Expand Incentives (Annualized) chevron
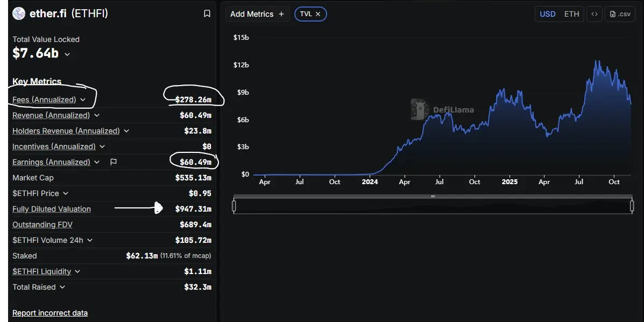644x322 pixels. 102,146
